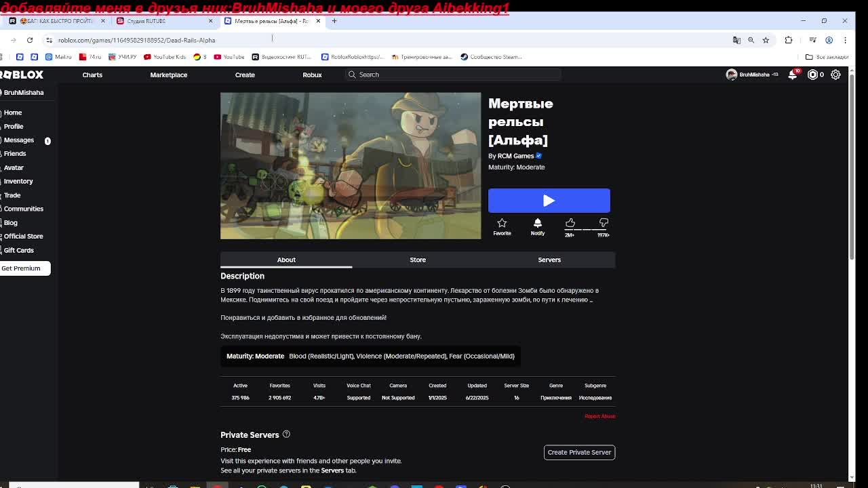The image size is (868, 488).
Task: Open the Marketplace menu item
Action: click(169, 75)
